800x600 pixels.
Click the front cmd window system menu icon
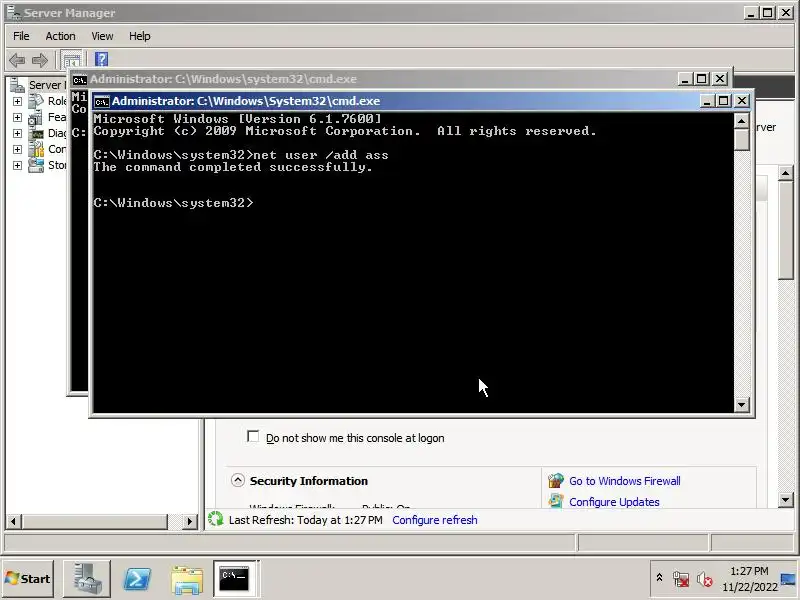102,102
